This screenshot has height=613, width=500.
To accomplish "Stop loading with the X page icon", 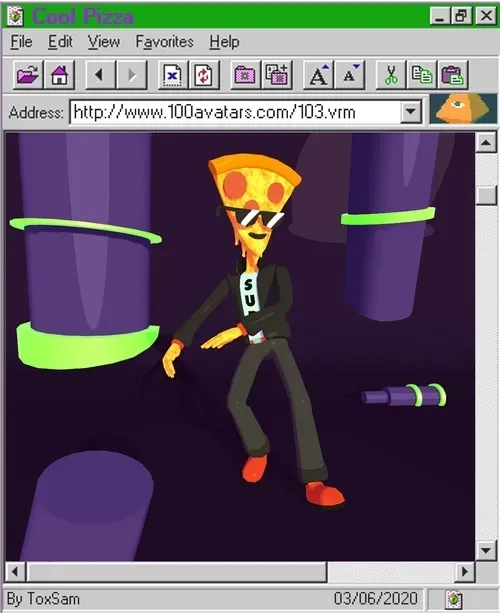I will (x=172, y=74).
